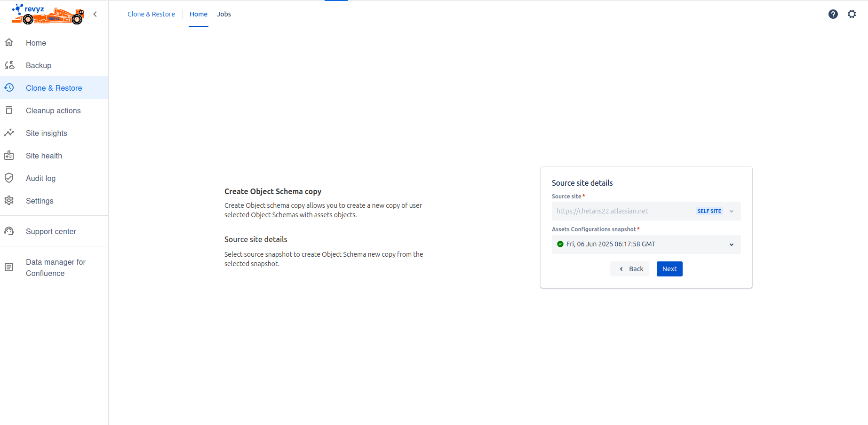
Task: Click the Site health sidebar icon
Action: click(x=9, y=155)
